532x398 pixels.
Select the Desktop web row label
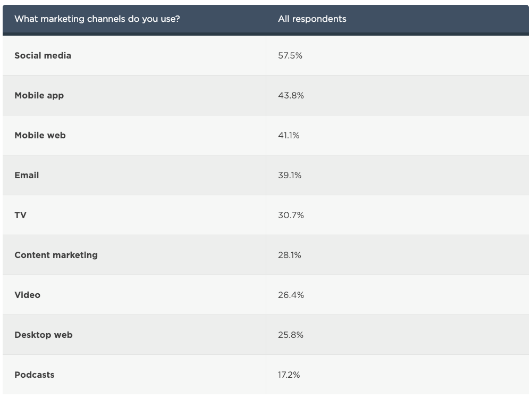[x=44, y=335]
